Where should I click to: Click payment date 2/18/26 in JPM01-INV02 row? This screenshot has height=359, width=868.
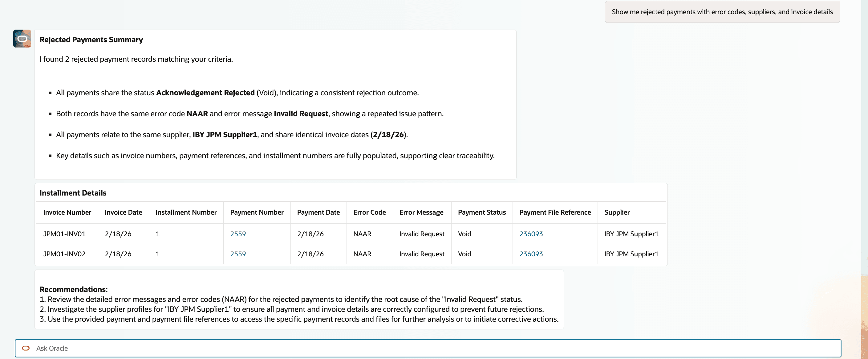click(x=310, y=254)
